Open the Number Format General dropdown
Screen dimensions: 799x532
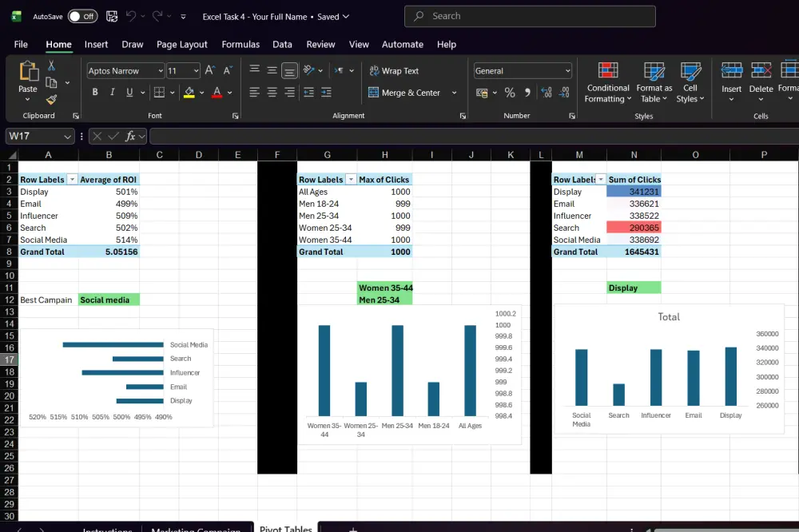click(x=567, y=71)
